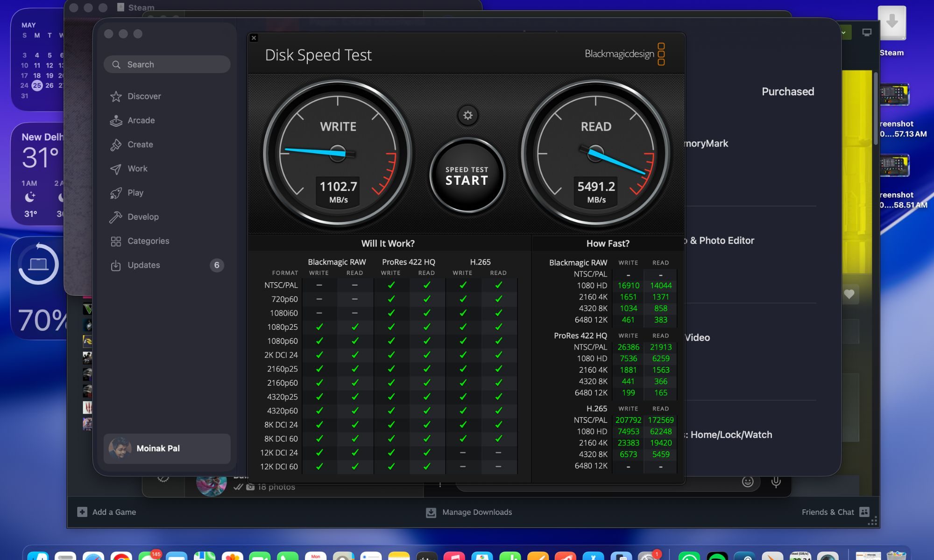Click the Blackmagicdesign logo
Screen dimensions: 934x560
(625, 54)
